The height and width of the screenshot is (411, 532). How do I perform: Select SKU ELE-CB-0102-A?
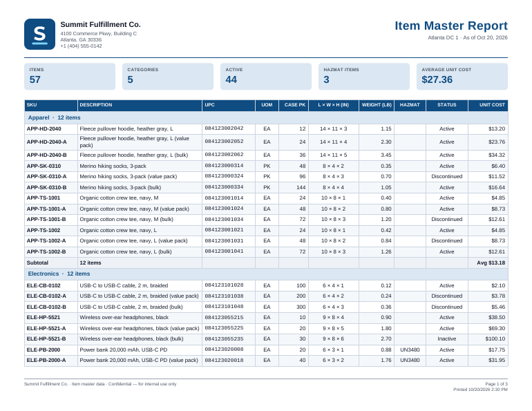(x=46, y=296)
